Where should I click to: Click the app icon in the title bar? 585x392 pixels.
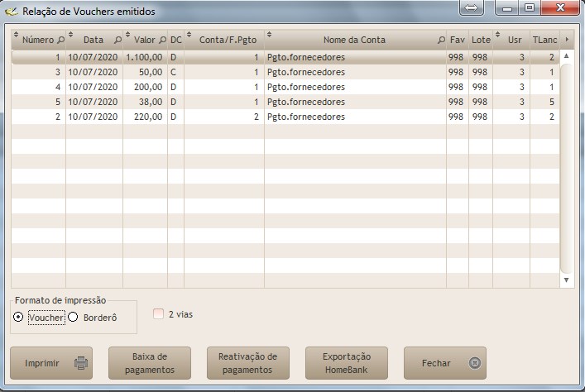[x=12, y=12]
